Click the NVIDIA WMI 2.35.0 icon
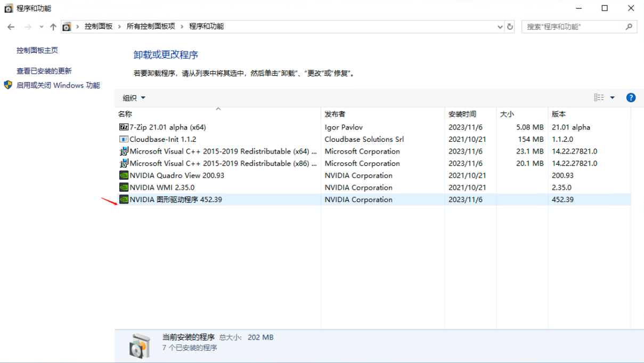Image resolution: width=644 pixels, height=363 pixels. coord(124,188)
